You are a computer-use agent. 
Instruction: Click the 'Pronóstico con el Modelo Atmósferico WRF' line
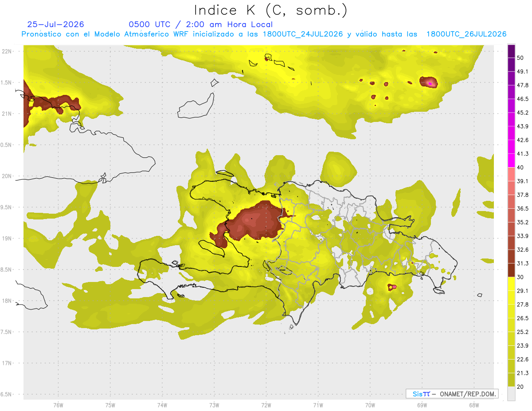click(264, 34)
